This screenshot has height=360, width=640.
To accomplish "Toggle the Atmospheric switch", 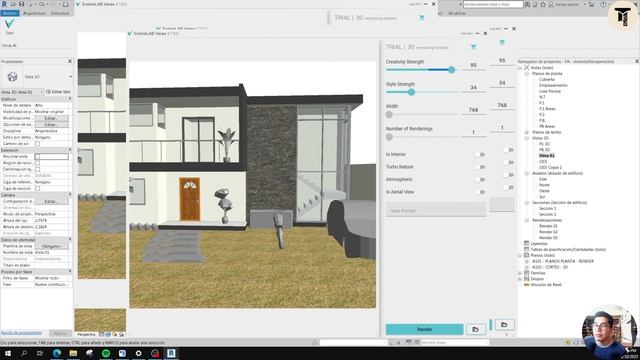I will (480, 179).
